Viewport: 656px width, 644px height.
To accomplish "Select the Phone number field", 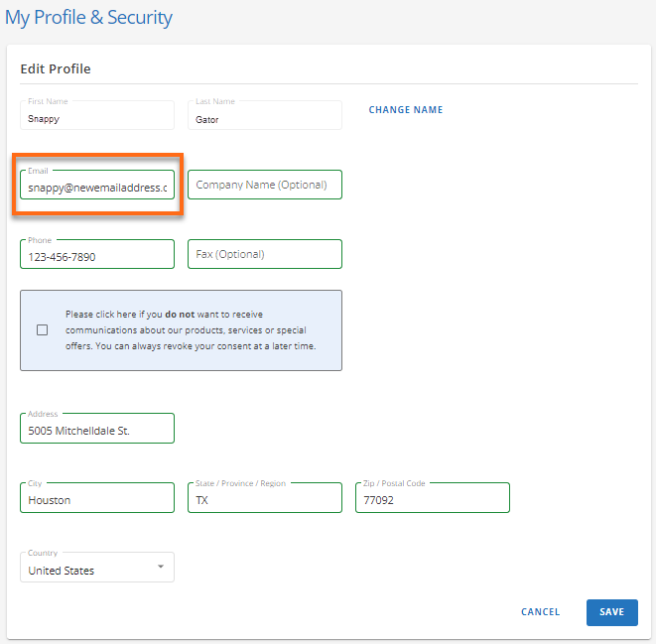I will (x=96, y=255).
